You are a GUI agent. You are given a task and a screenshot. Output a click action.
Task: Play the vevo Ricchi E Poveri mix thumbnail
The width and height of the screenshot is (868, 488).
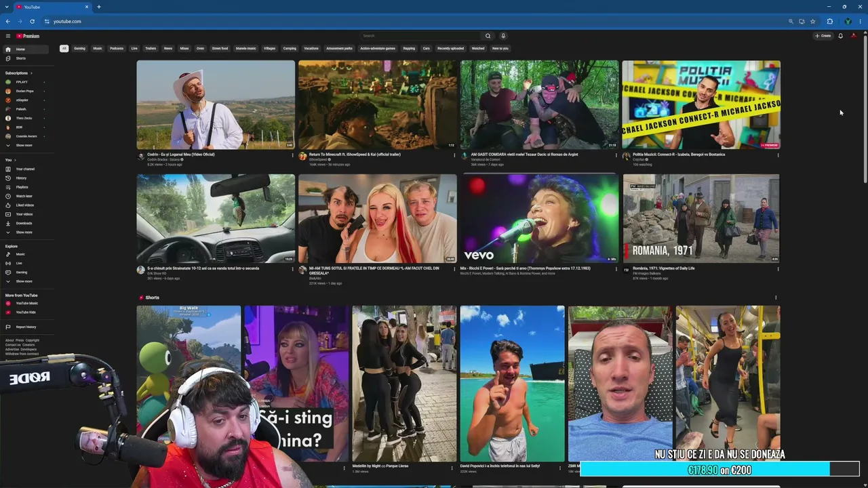(540, 218)
